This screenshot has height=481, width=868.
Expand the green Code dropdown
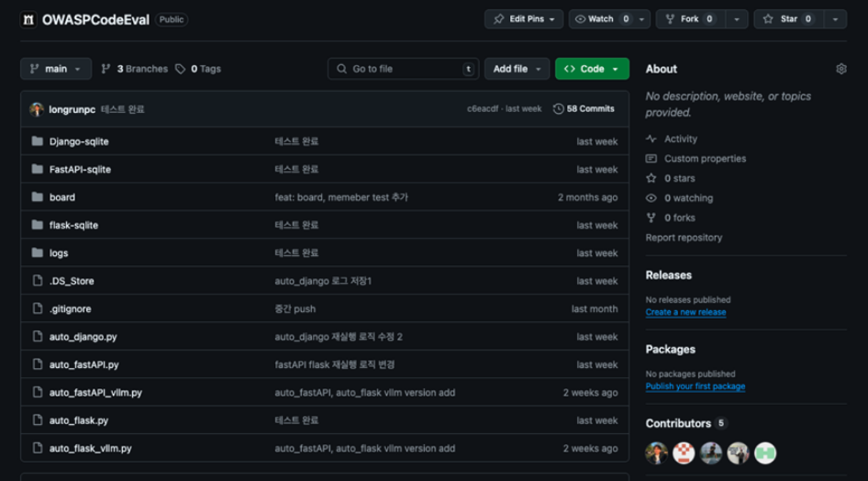click(591, 69)
